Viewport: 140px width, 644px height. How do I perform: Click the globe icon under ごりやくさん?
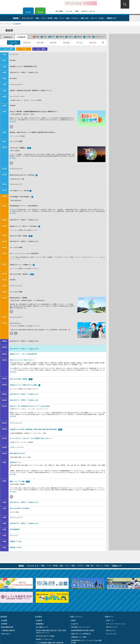click(x=11, y=163)
